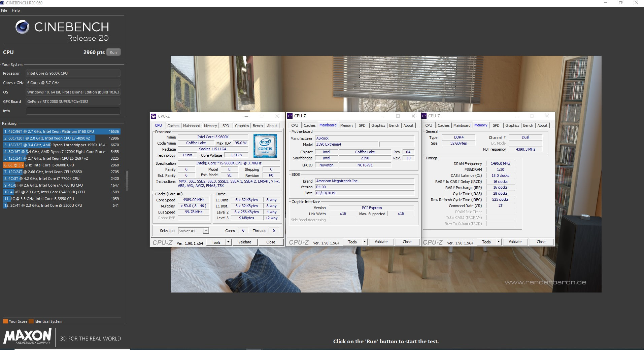Close the CPU-Z CPU window with the X
644x350 pixels.
277,116
